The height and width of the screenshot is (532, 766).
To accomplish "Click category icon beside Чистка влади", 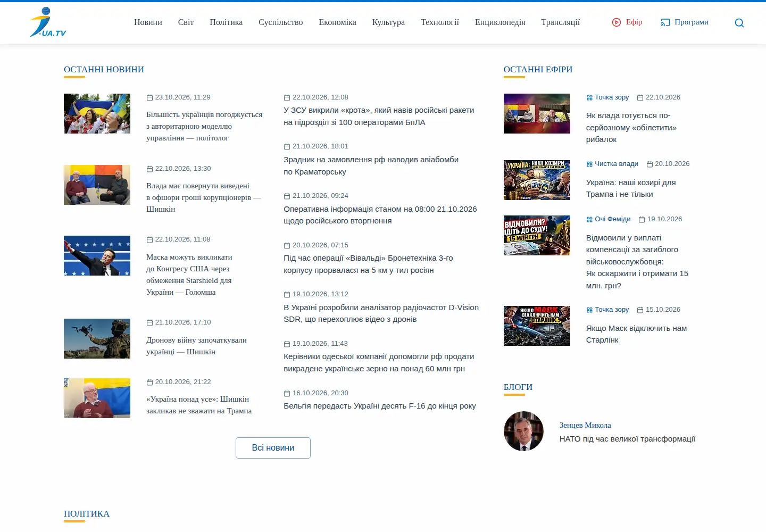I will pos(589,164).
